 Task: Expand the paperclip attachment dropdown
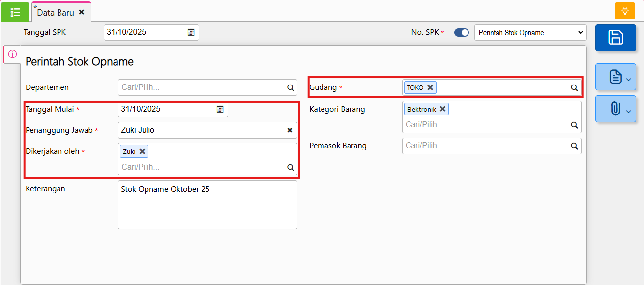click(615, 109)
